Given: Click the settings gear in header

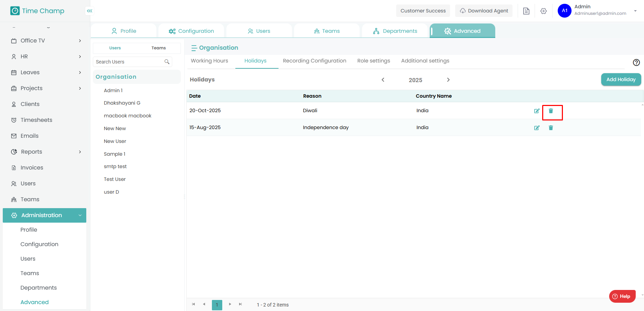Looking at the screenshot, I should [544, 11].
